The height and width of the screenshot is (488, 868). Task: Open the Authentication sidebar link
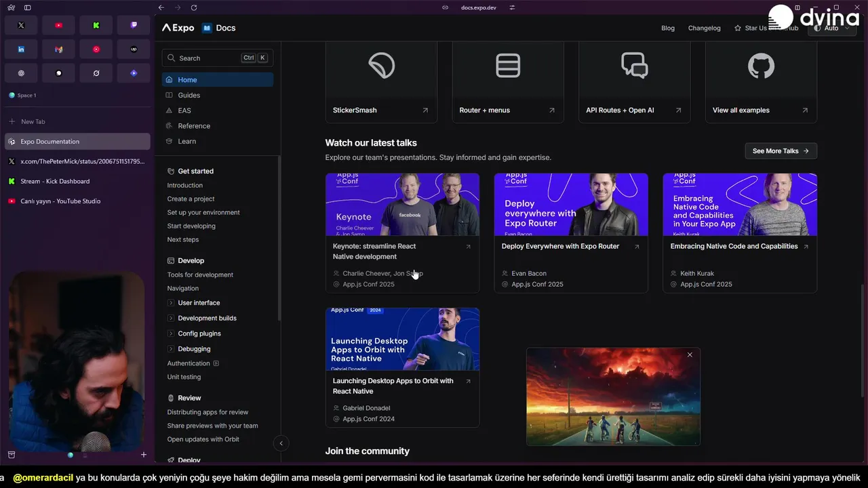(193, 363)
